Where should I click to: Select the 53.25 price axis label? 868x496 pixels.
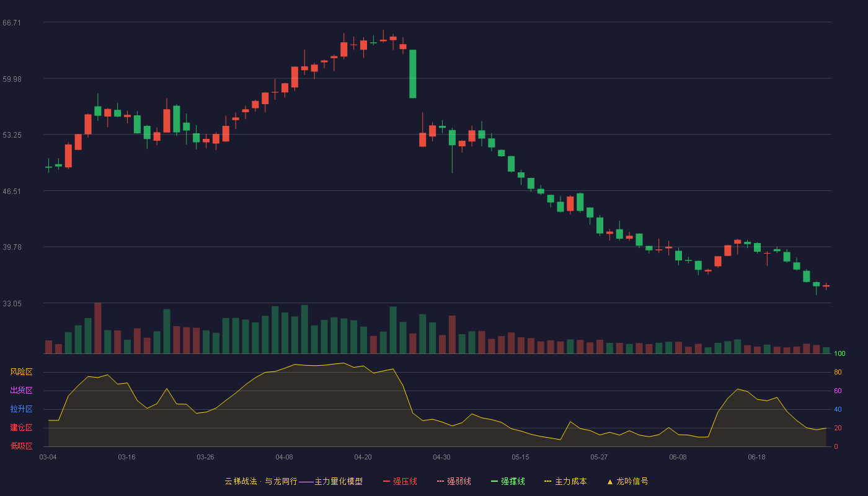[x=12, y=135]
